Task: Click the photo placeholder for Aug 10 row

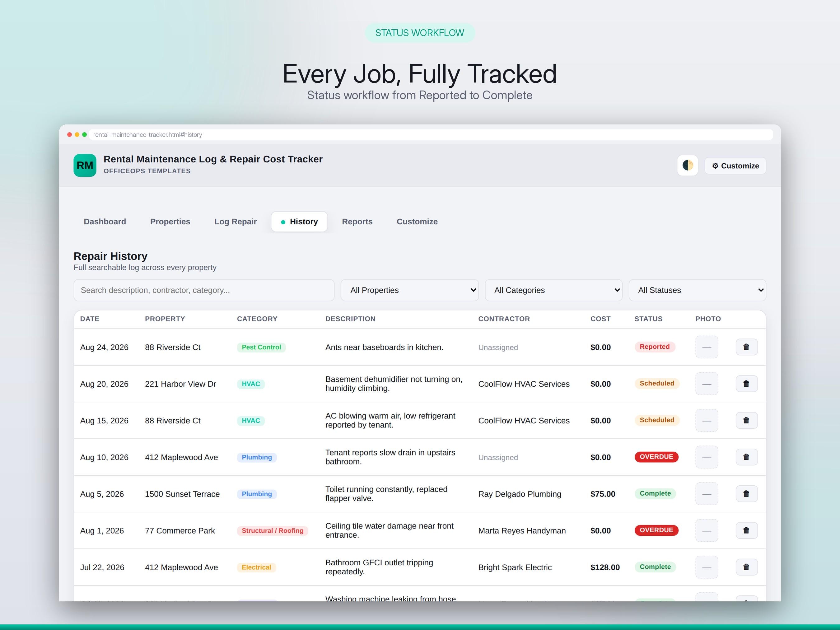Action: [x=707, y=457]
